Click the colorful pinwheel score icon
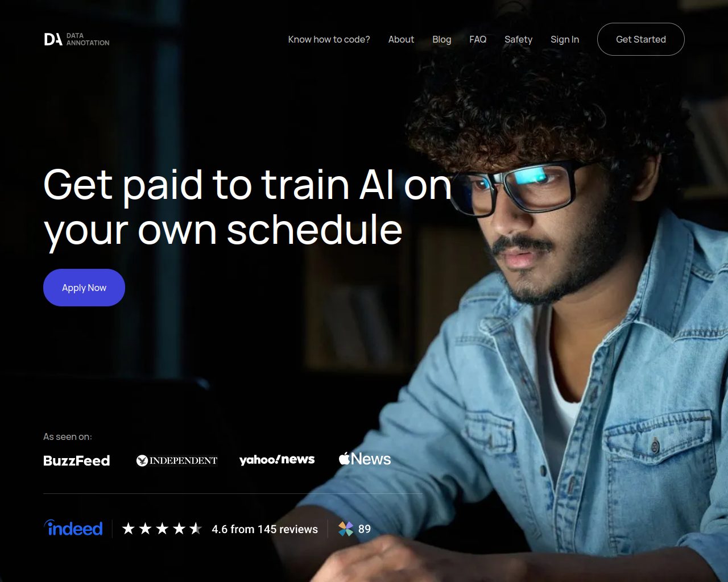The width and height of the screenshot is (728, 582). (346, 529)
